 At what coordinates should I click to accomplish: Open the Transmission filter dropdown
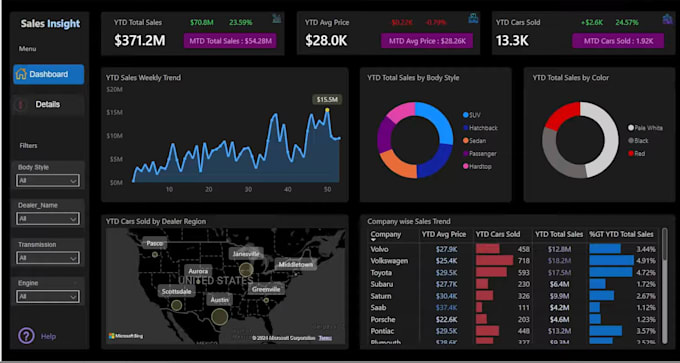48,258
